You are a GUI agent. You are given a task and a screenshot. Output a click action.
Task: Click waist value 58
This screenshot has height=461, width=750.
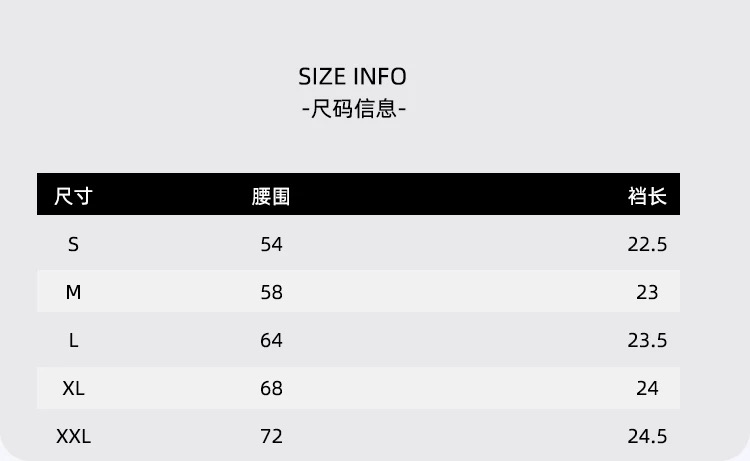click(x=271, y=292)
